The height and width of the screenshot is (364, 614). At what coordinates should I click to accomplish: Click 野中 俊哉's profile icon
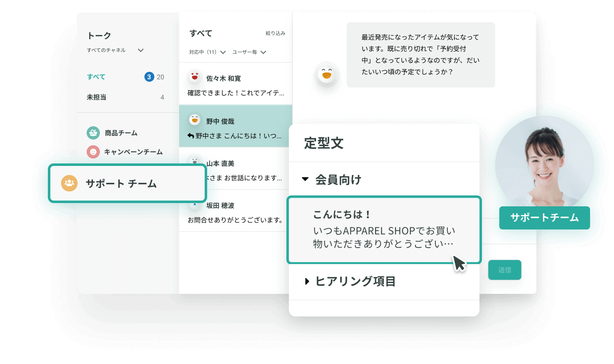pos(194,120)
